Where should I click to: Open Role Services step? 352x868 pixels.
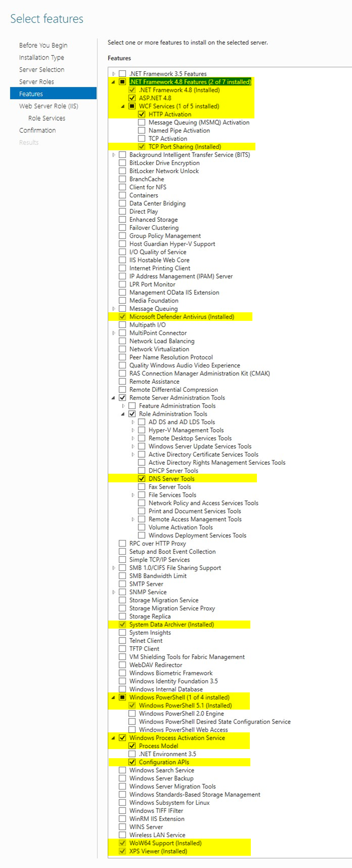pyautogui.click(x=47, y=118)
